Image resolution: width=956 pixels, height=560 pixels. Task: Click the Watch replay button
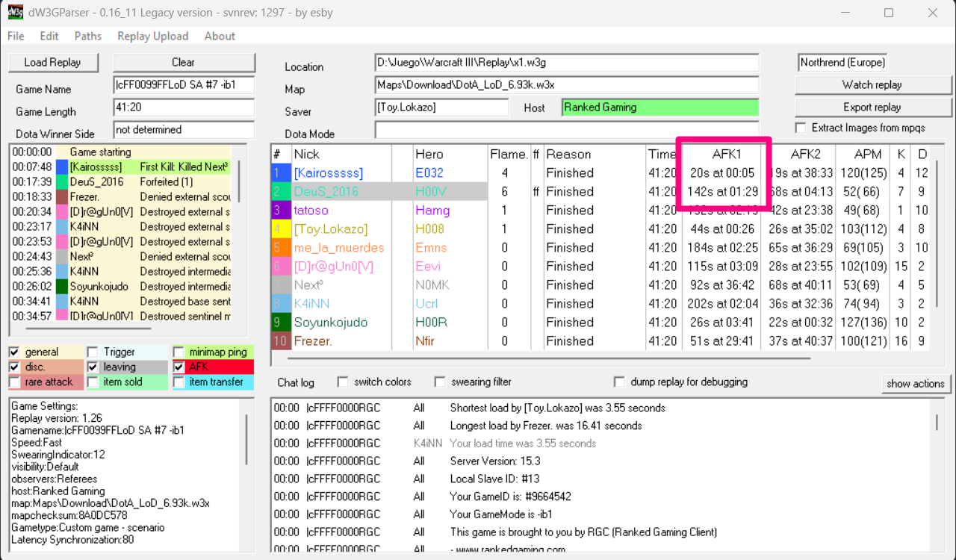pyautogui.click(x=872, y=85)
